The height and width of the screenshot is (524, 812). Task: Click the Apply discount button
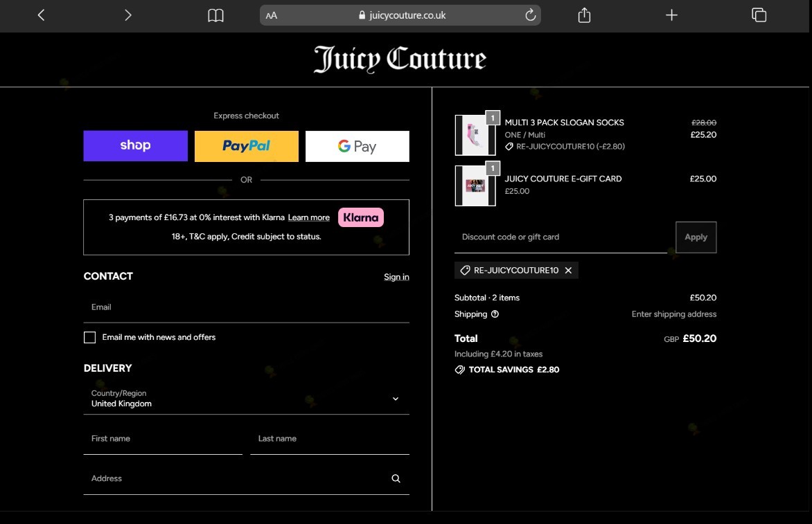pyautogui.click(x=696, y=237)
